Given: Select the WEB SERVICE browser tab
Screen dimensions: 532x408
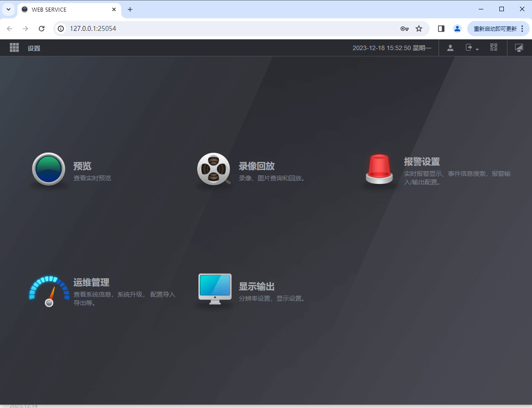Looking at the screenshot, I should click(63, 9).
